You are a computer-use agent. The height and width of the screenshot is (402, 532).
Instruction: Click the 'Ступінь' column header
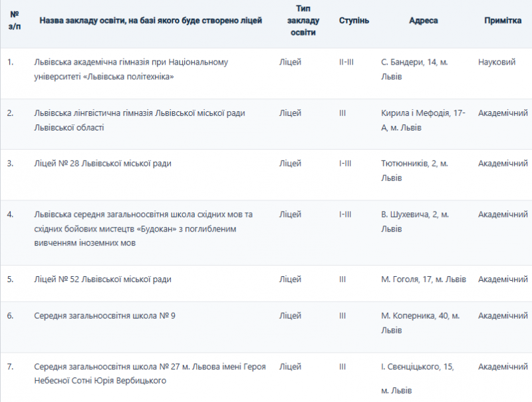point(354,21)
